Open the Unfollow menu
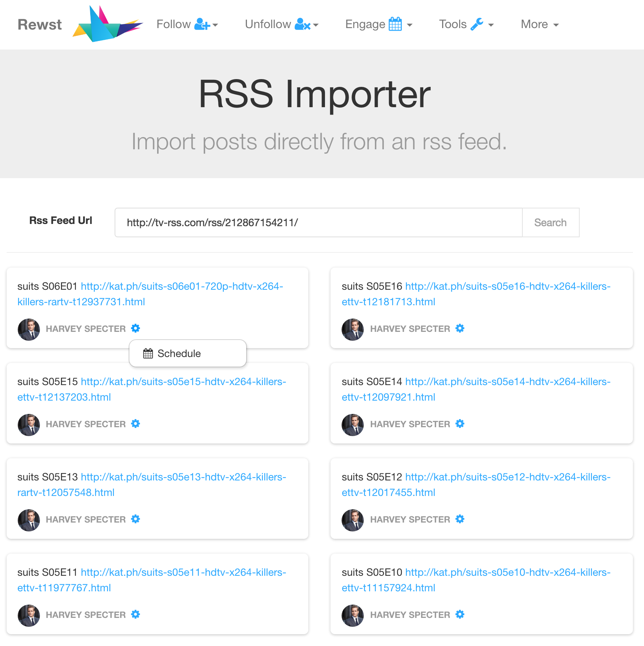 (x=282, y=24)
